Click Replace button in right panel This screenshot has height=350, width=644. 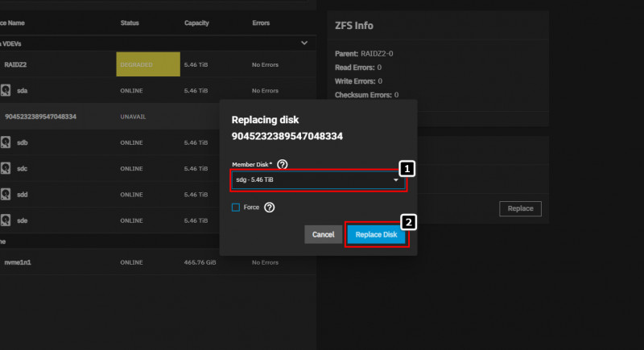[520, 208]
